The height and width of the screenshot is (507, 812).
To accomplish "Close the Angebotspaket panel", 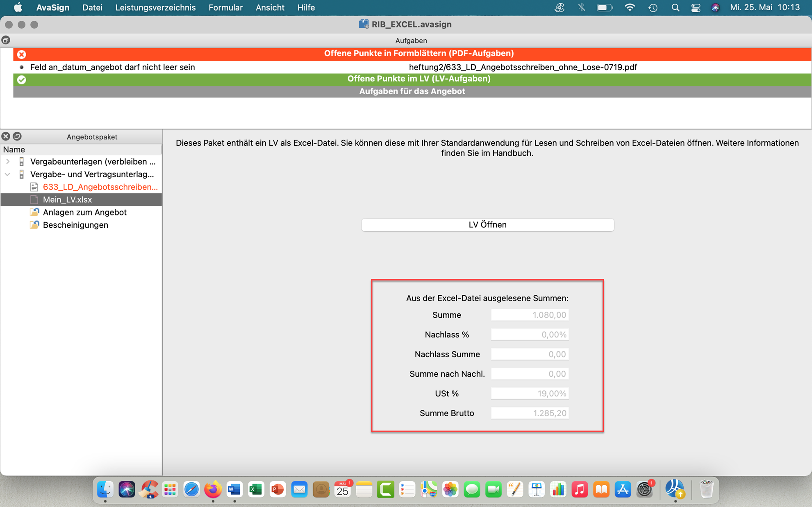I will pos(6,136).
